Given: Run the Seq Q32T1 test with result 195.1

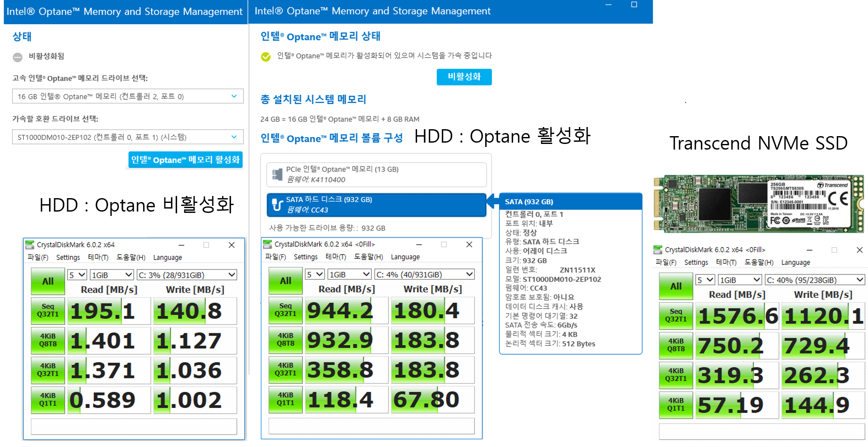Looking at the screenshot, I should pyautogui.click(x=48, y=311).
